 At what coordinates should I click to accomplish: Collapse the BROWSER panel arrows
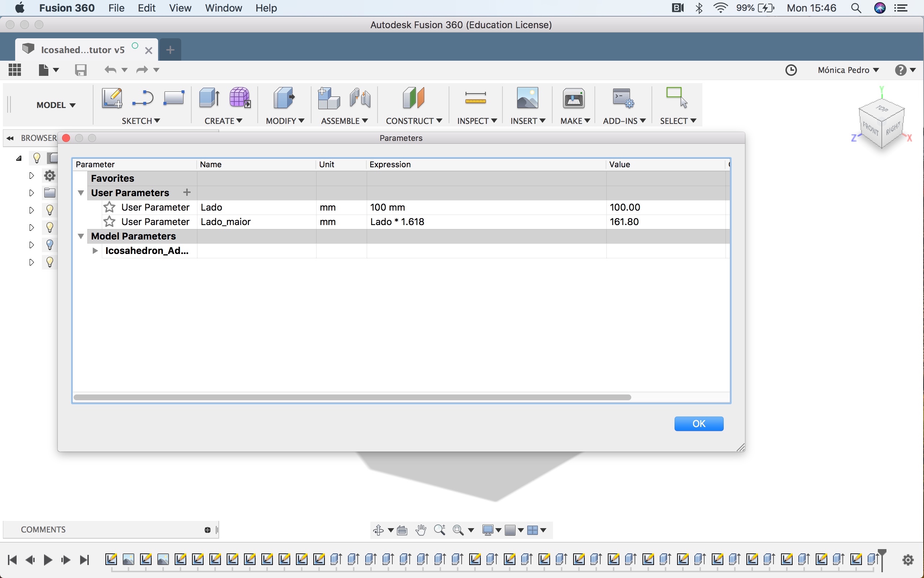tap(10, 138)
